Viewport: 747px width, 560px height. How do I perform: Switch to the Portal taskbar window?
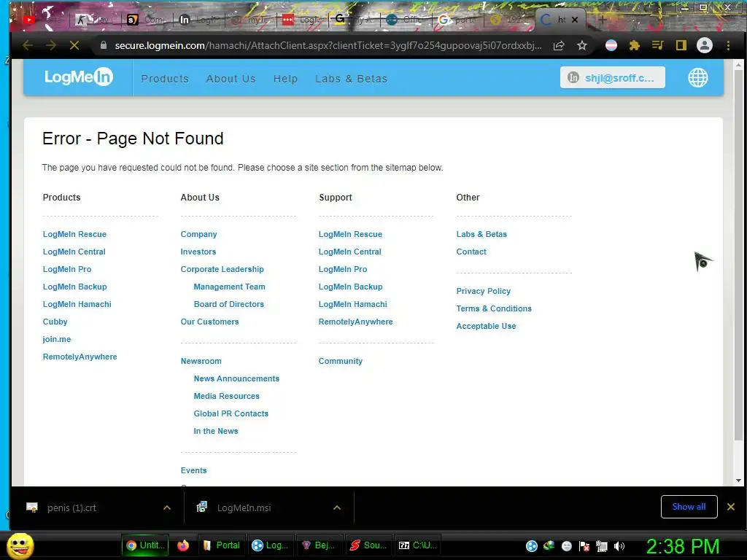(x=222, y=545)
